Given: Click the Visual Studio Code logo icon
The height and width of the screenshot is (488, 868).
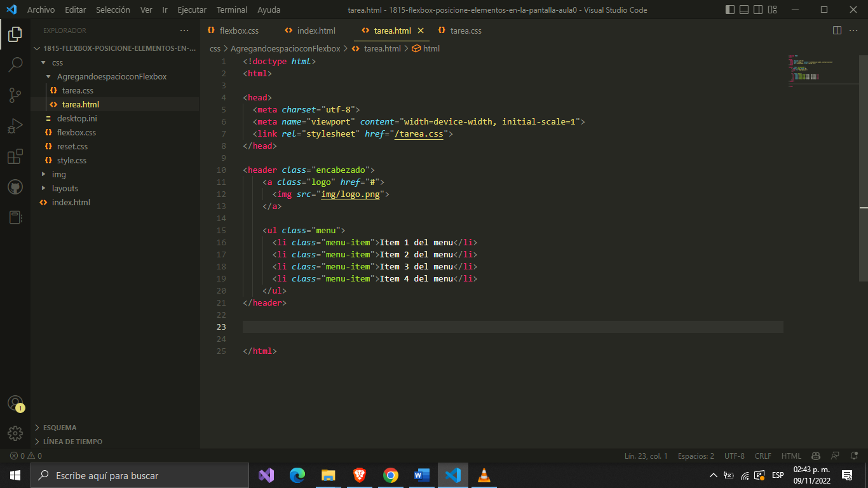Looking at the screenshot, I should (11, 10).
